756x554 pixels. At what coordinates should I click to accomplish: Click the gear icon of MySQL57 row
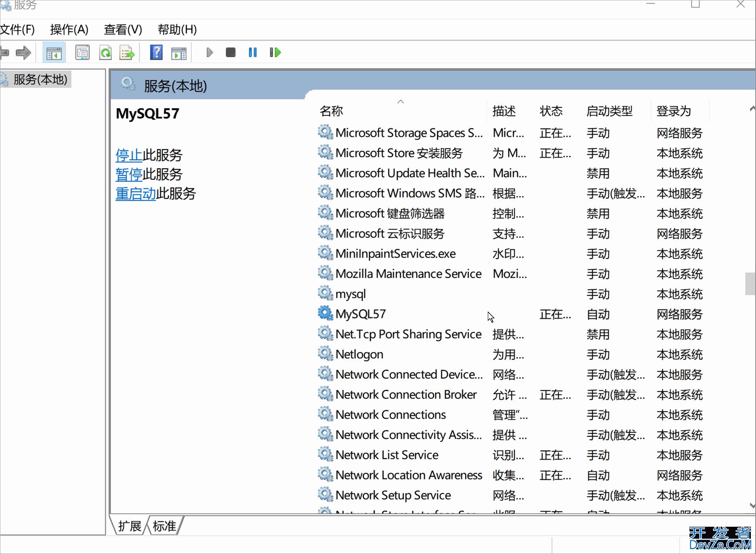point(325,313)
